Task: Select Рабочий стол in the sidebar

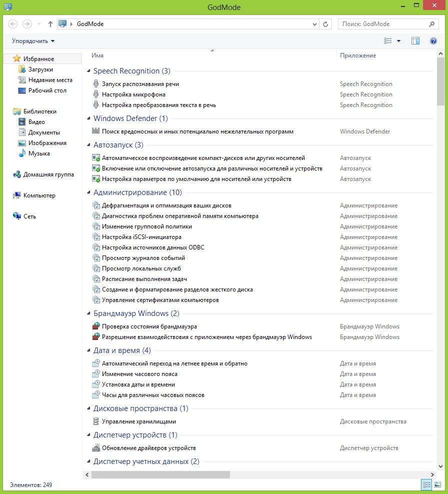Action: tap(47, 90)
